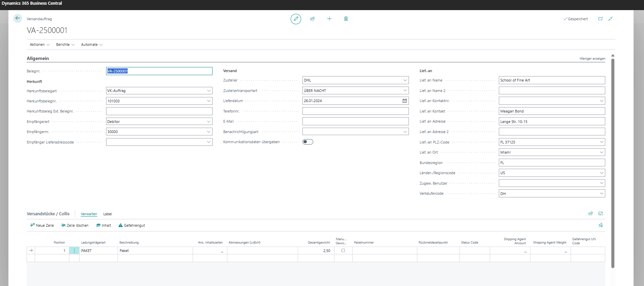Expand the Zusteller dropdown

pyautogui.click(x=405, y=80)
